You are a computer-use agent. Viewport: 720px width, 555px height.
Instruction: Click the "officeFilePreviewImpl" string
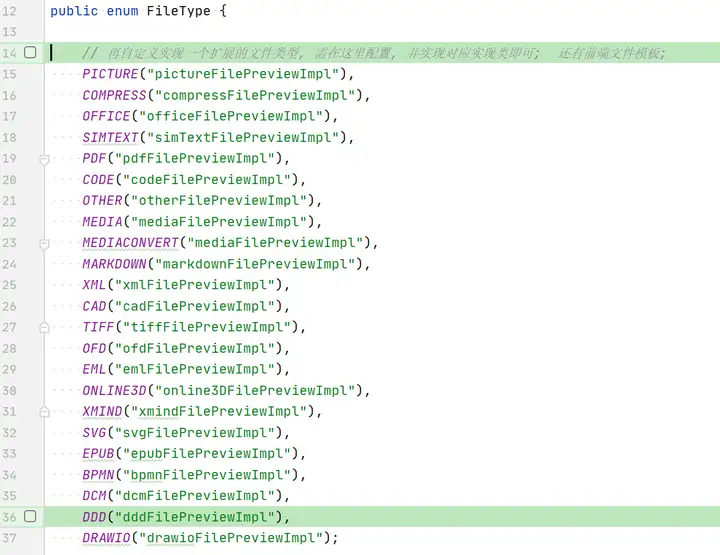tap(231, 116)
